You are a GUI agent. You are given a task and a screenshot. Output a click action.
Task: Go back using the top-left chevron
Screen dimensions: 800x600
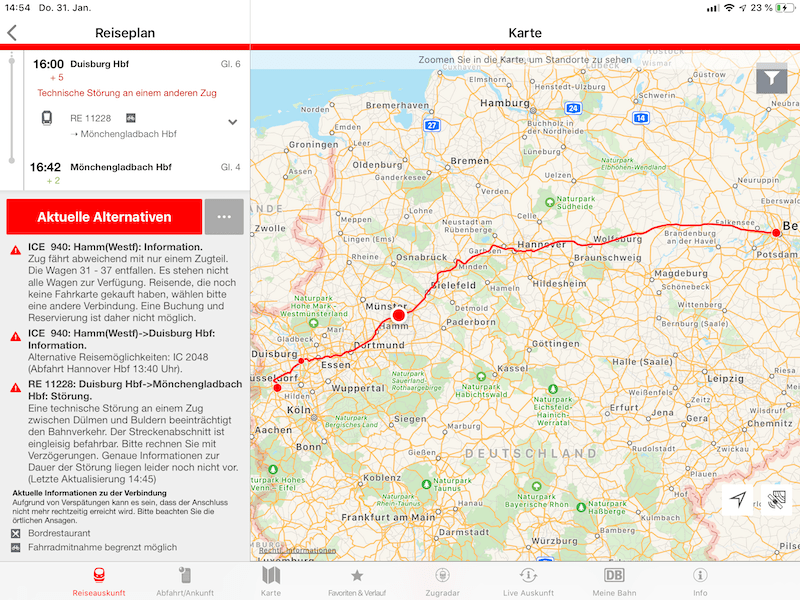coord(12,33)
